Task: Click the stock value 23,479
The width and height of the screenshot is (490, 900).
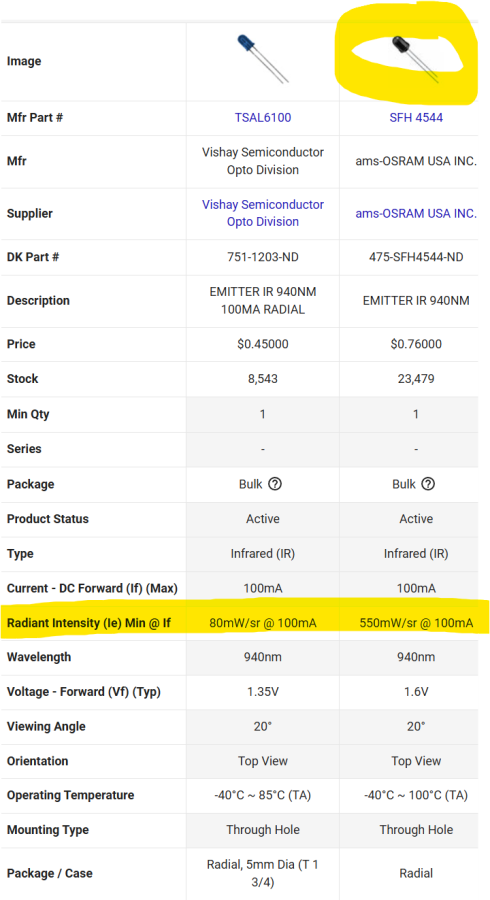Action: click(x=416, y=379)
